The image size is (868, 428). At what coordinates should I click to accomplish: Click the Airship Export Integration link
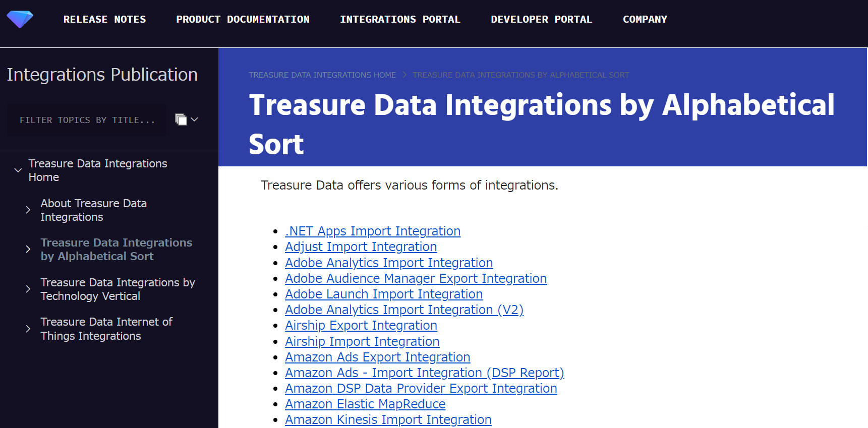(x=361, y=326)
